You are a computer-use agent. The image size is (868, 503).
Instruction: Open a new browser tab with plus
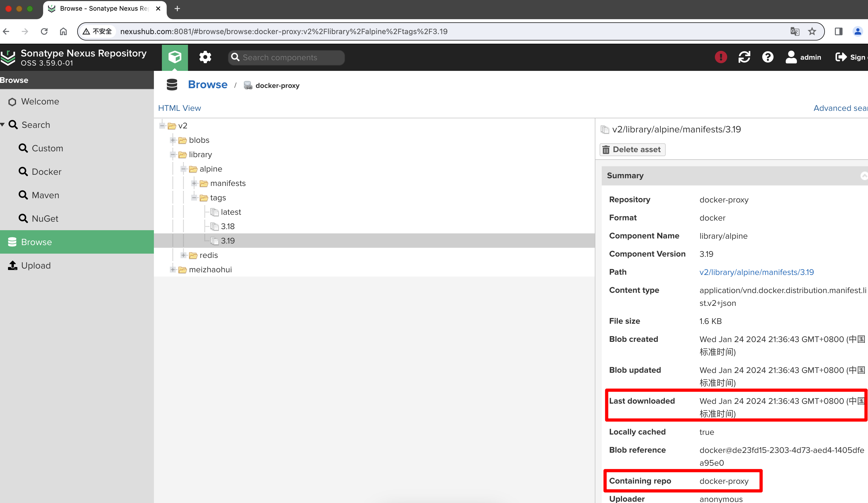click(x=177, y=9)
